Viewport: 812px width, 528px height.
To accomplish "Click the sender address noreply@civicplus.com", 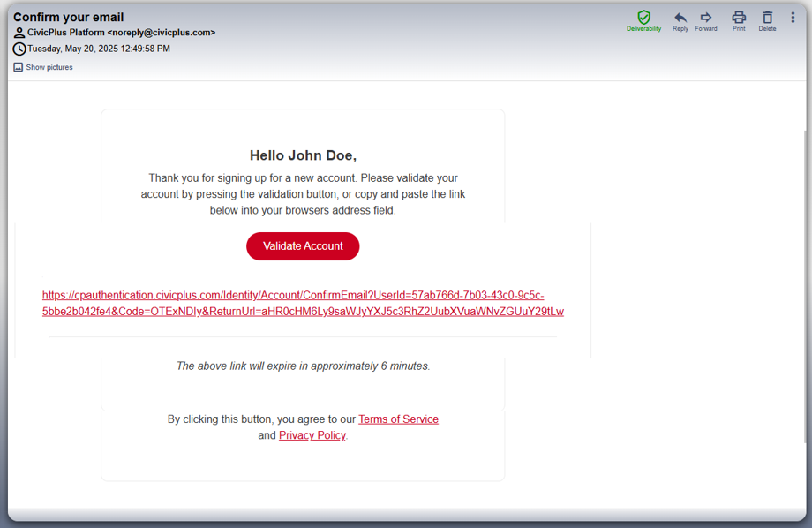I will (161, 33).
